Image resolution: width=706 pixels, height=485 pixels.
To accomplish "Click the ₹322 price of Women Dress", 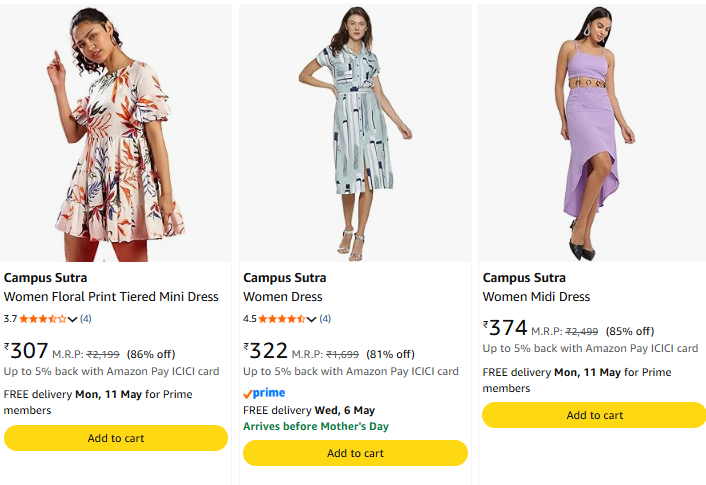I will (x=266, y=351).
